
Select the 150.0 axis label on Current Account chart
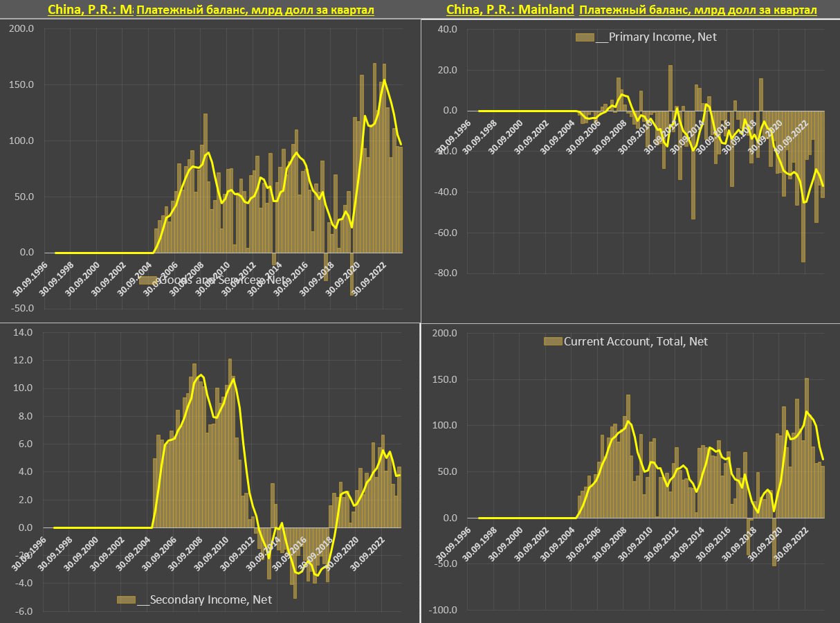pos(444,379)
